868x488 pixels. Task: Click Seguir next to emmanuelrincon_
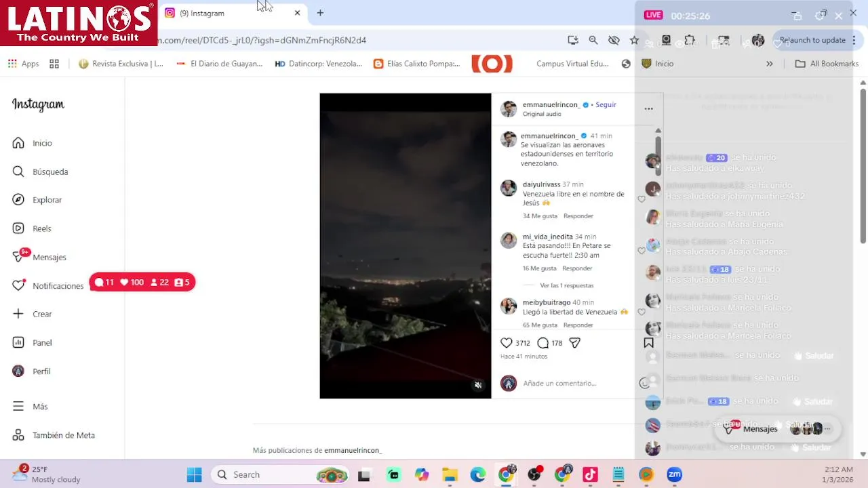coord(606,105)
